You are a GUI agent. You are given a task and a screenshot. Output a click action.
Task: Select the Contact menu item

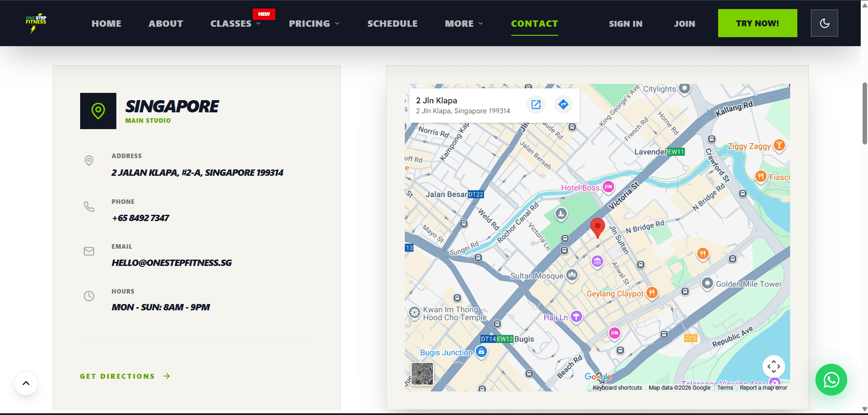click(535, 24)
